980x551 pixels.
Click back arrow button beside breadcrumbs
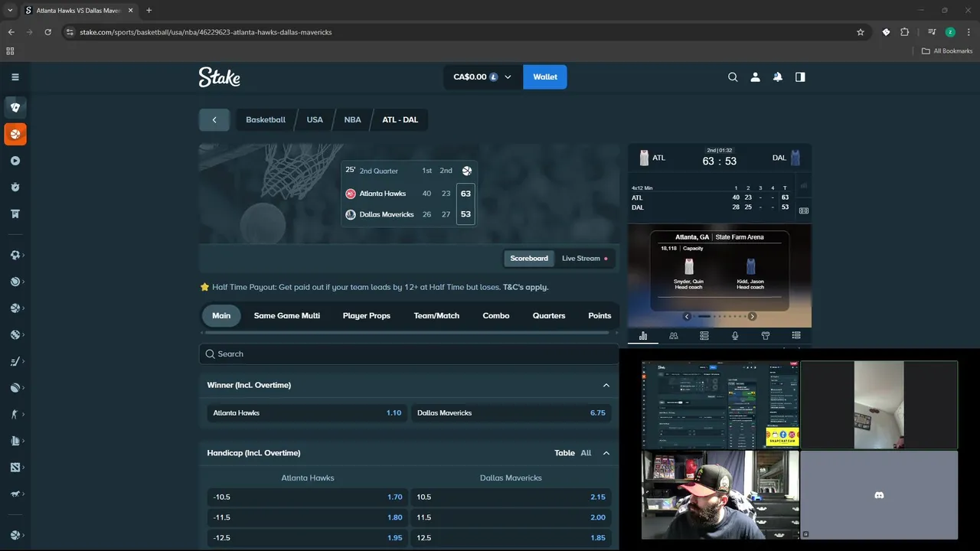click(214, 119)
